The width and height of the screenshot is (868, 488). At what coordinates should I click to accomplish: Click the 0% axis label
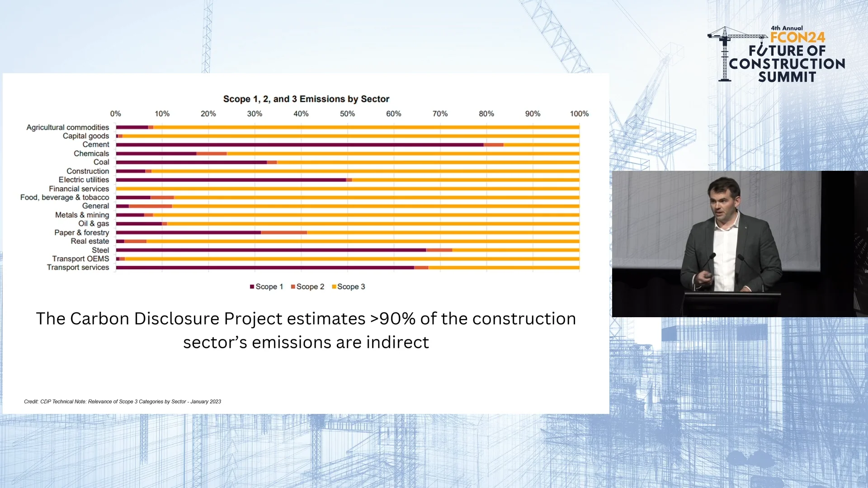(x=116, y=114)
